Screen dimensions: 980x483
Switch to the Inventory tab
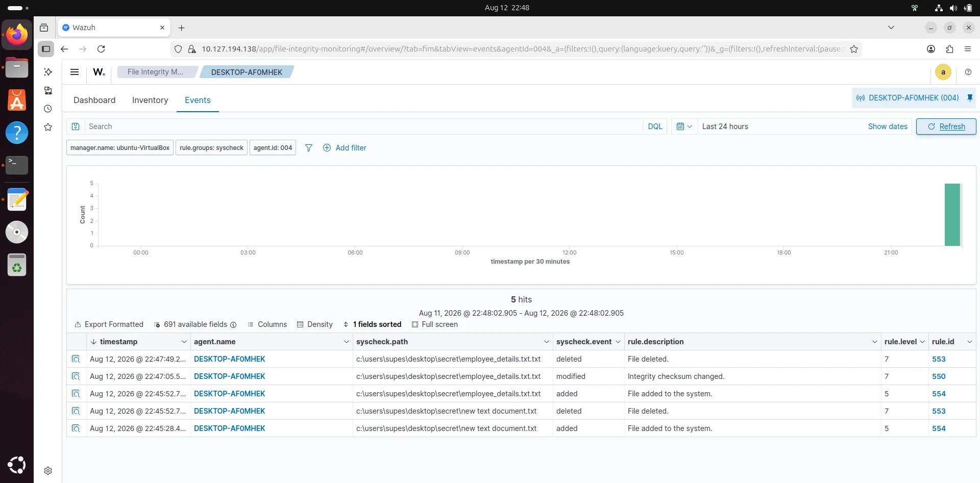pyautogui.click(x=150, y=100)
